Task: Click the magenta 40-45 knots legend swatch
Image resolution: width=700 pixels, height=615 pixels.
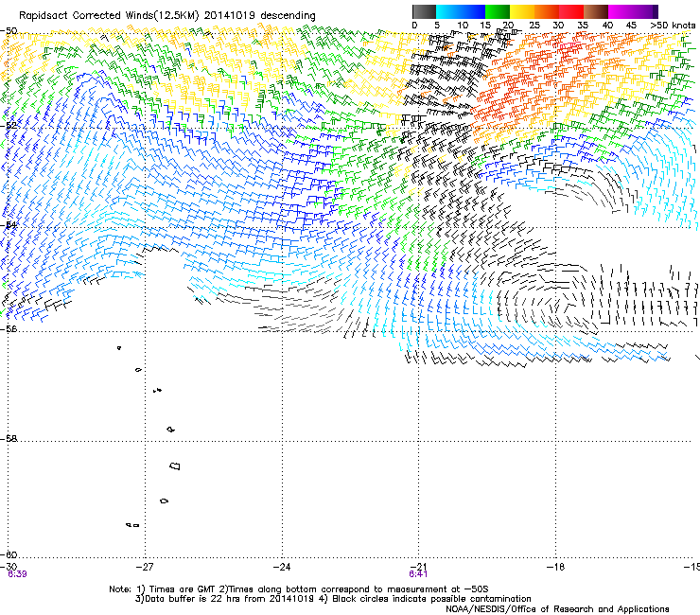Action: click(x=620, y=11)
